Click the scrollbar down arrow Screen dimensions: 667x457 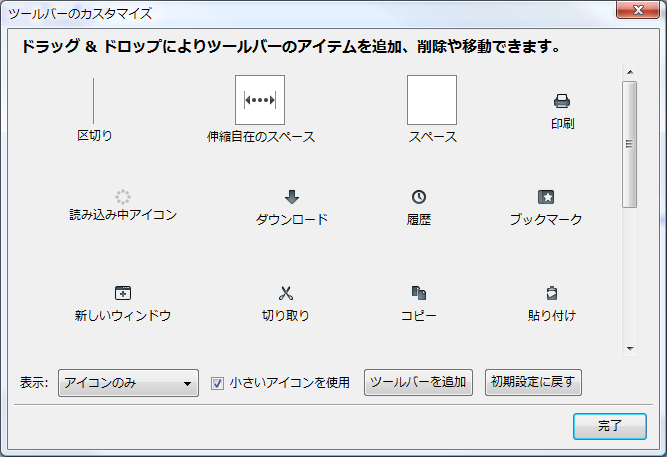click(x=630, y=349)
